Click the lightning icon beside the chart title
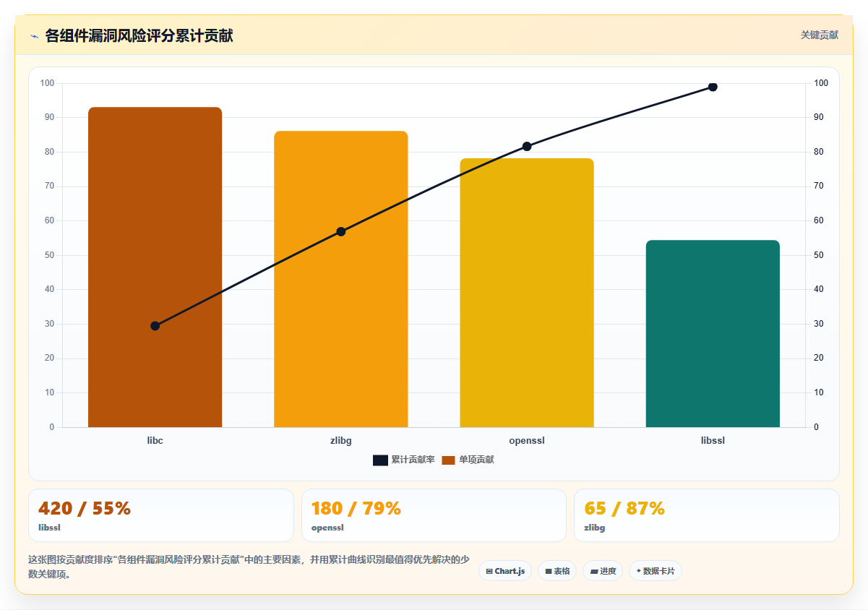The width and height of the screenshot is (868, 610). 34,35
